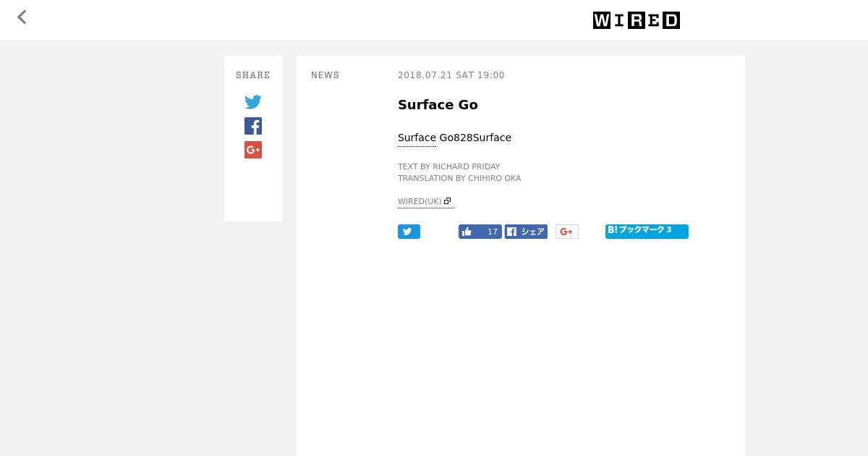Click TRANSLATION BY CHIHIRO OKA credit
868x456 pixels.
tap(459, 178)
